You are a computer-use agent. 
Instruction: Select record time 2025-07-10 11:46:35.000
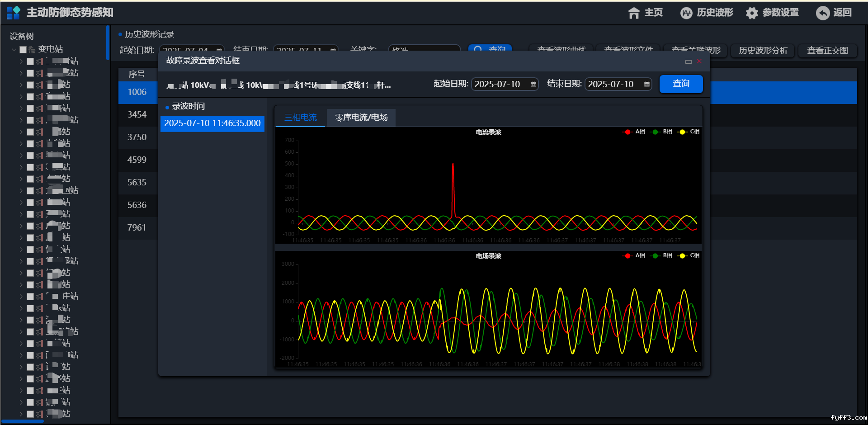click(x=212, y=123)
